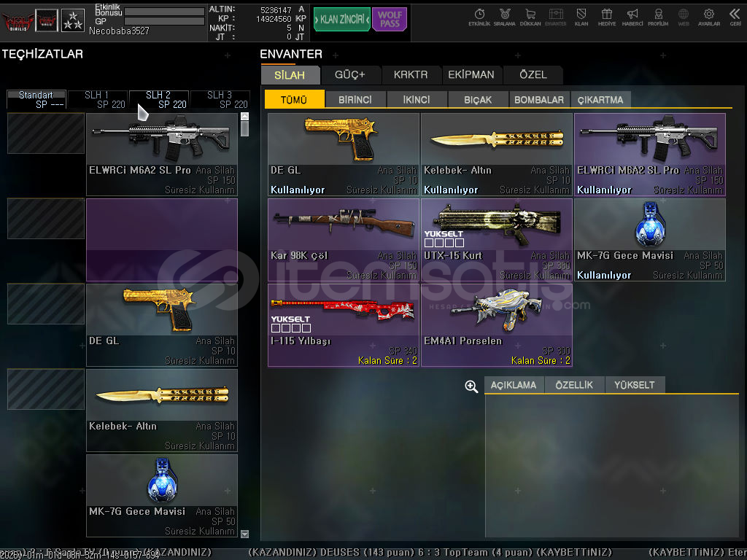Select the BIÇAK weapon filter tab
The width and height of the screenshot is (747, 560).
click(x=478, y=100)
